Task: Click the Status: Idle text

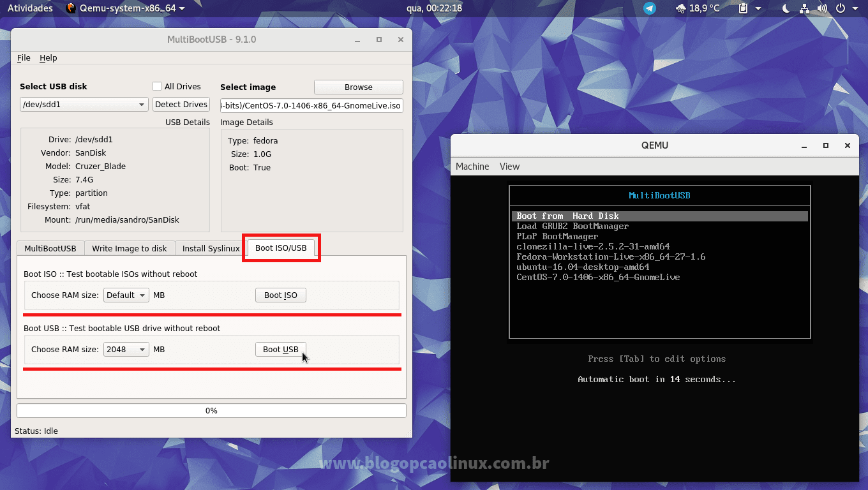Action: point(36,431)
